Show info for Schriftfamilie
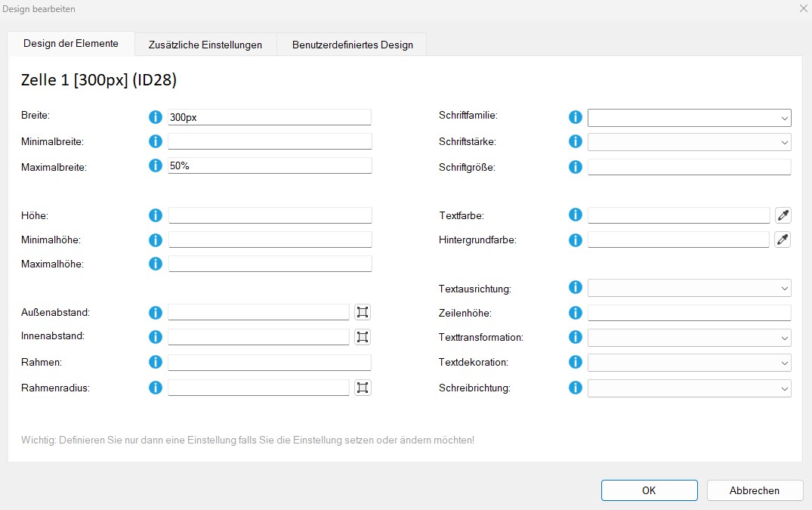The height and width of the screenshot is (510, 812). coord(575,117)
